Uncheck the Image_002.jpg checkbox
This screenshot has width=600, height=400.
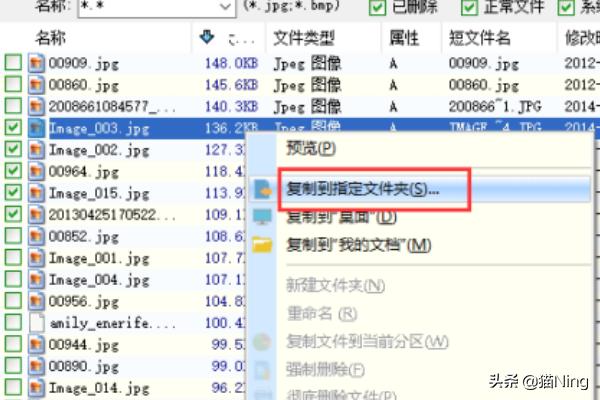(x=13, y=150)
